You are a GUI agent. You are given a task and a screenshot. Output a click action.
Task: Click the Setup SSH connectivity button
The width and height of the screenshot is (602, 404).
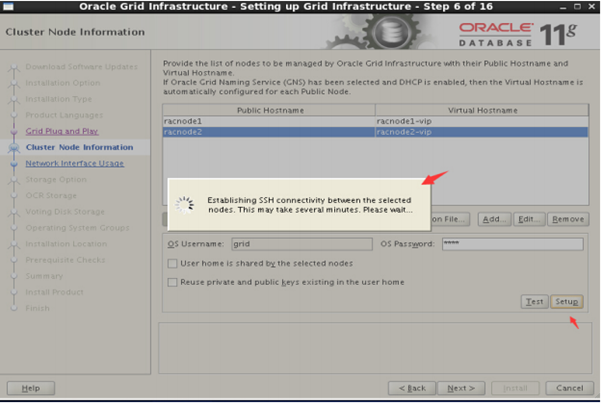[567, 302]
